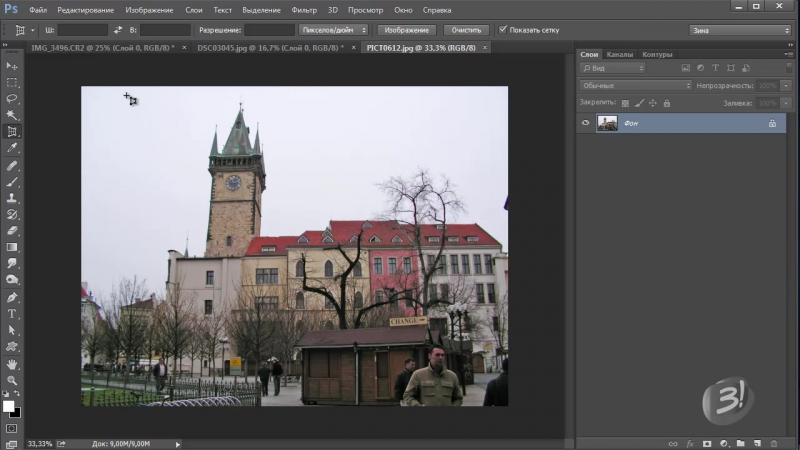The width and height of the screenshot is (800, 450).
Task: Expand the Зина workspace dropdown
Action: 740,30
